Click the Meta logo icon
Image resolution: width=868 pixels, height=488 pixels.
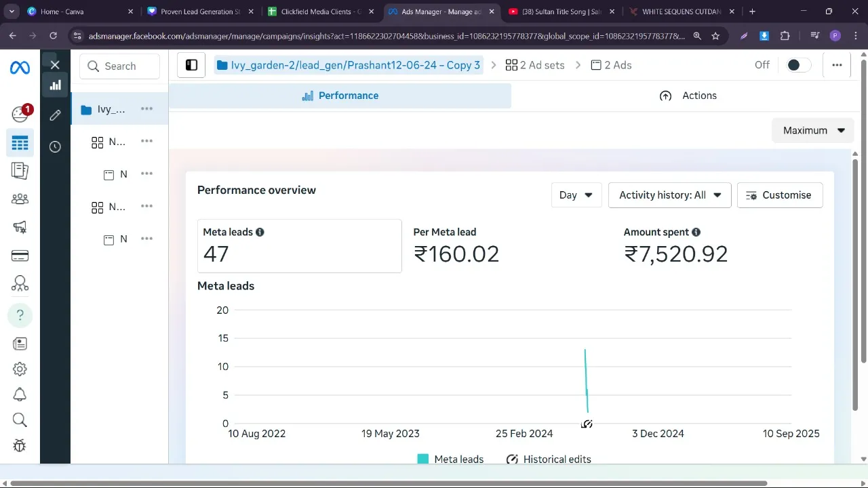point(20,68)
